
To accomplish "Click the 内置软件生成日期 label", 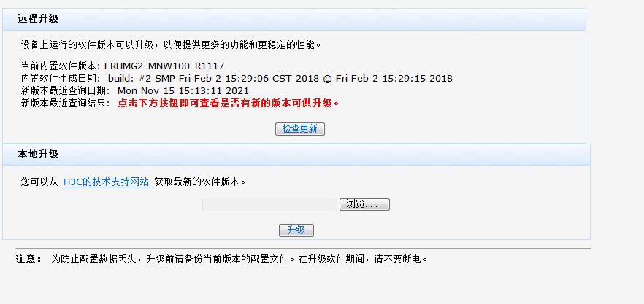I will point(61,79).
